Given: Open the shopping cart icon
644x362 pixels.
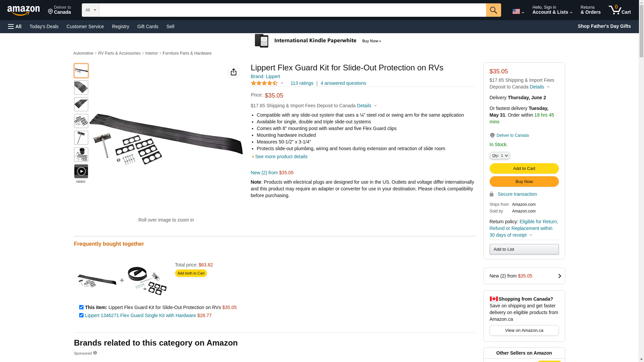Looking at the screenshot, I should click(x=620, y=10).
